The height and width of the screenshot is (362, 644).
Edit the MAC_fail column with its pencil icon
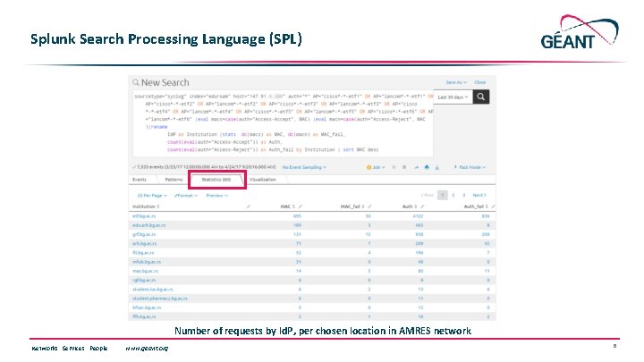pos(369,206)
